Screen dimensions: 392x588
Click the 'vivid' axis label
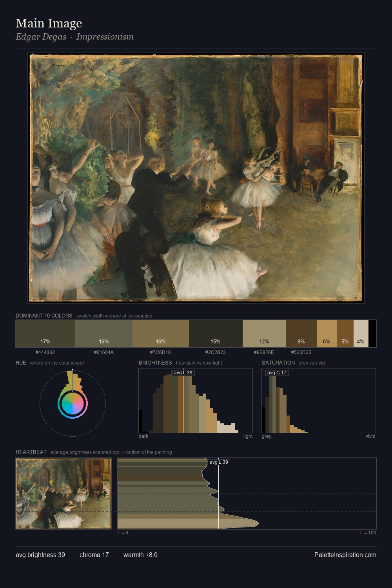(x=370, y=436)
